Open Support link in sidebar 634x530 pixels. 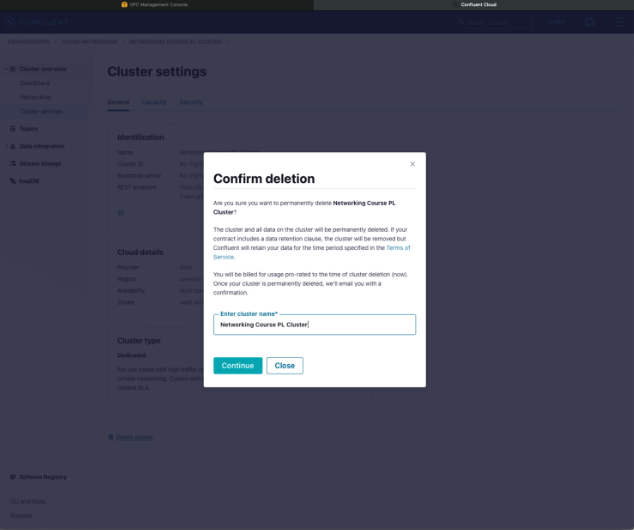[21, 515]
